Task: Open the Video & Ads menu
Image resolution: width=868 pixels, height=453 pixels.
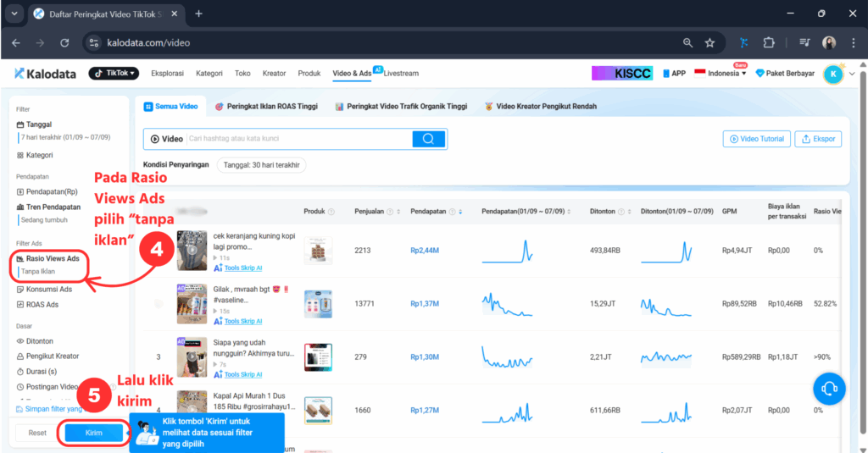Action: pos(352,73)
